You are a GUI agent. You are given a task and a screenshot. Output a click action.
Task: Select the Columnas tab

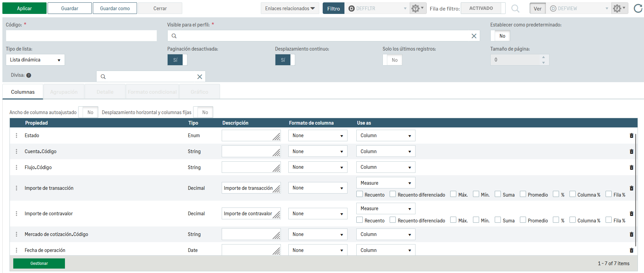(23, 92)
